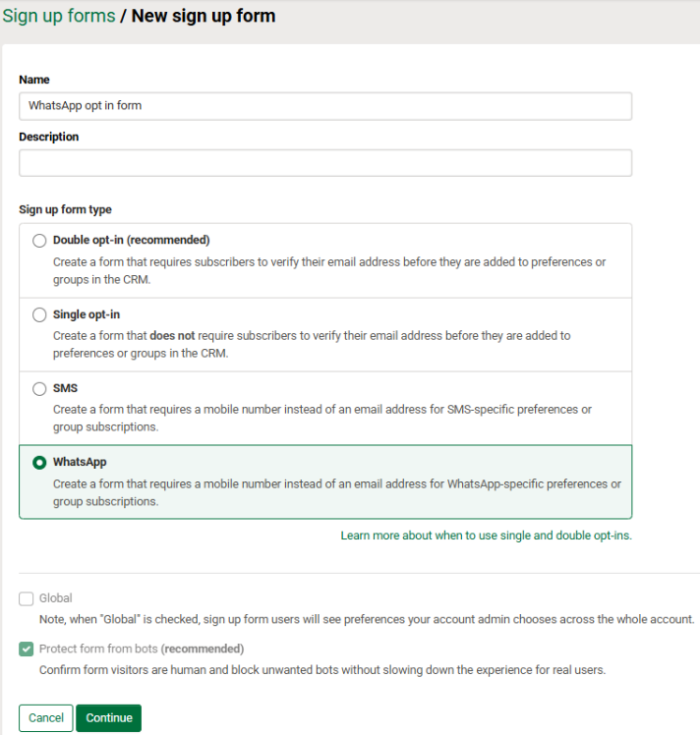Viewport: 700px width, 735px height.
Task: Click the Continue button
Action: [x=109, y=717]
